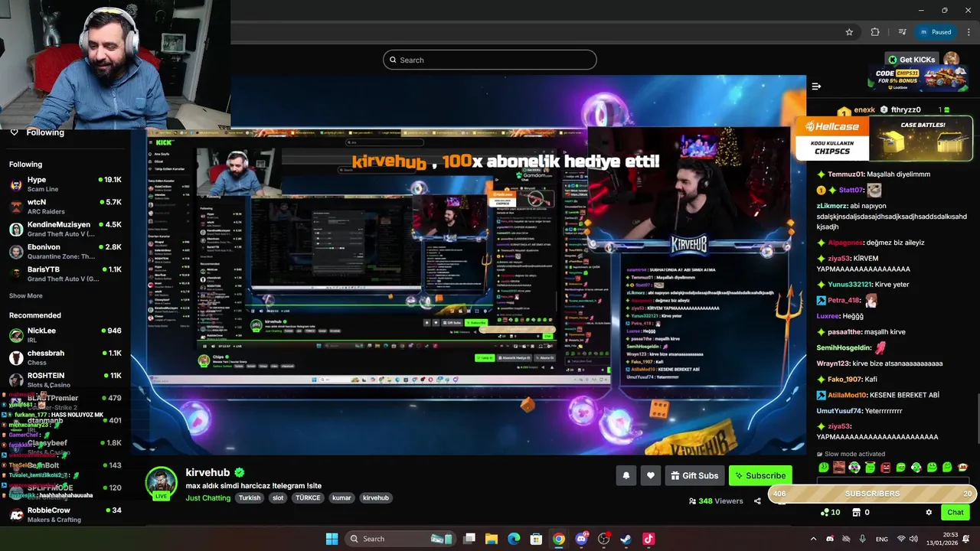Click the kirvehub channel name
The image size is (980, 551).
(207, 472)
